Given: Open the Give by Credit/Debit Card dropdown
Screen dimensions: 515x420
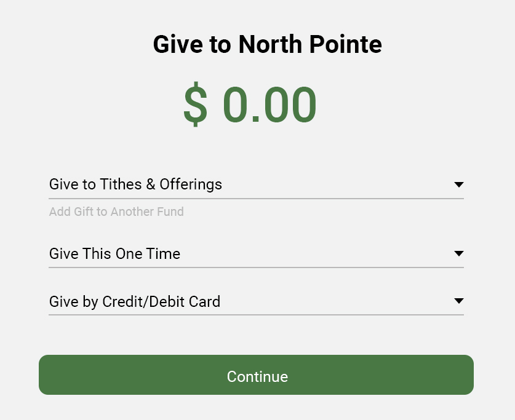Looking at the screenshot, I should (256, 301).
